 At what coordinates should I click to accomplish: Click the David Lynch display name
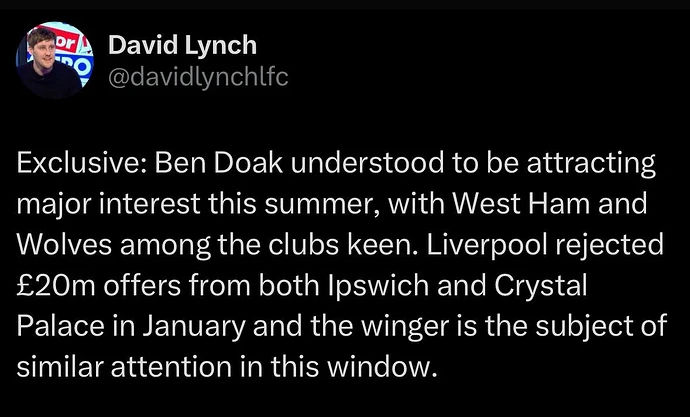click(182, 45)
